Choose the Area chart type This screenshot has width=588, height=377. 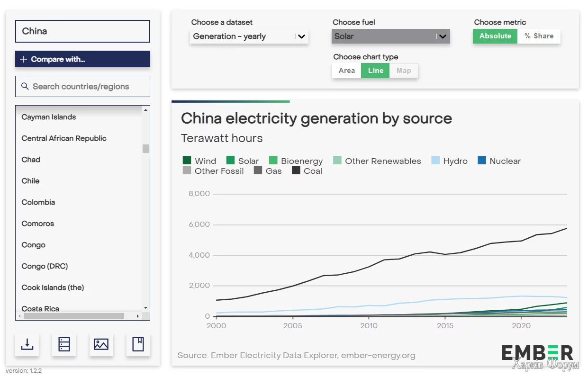pyautogui.click(x=347, y=71)
